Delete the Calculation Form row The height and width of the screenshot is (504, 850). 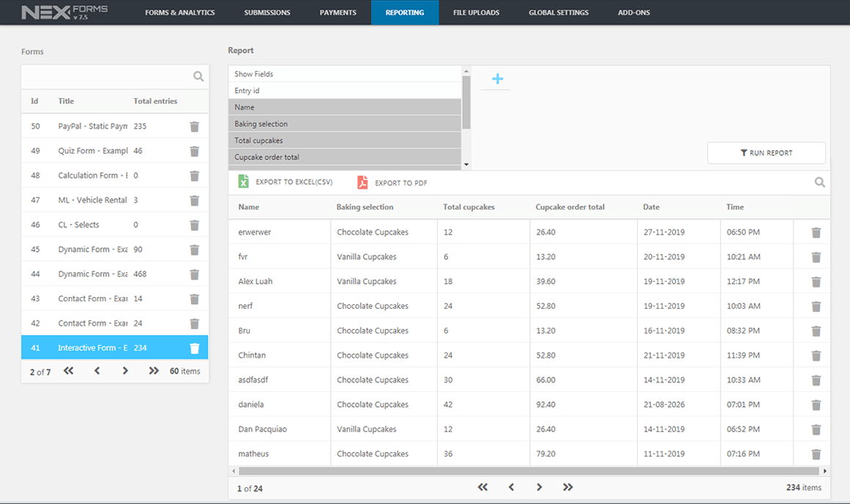[195, 176]
